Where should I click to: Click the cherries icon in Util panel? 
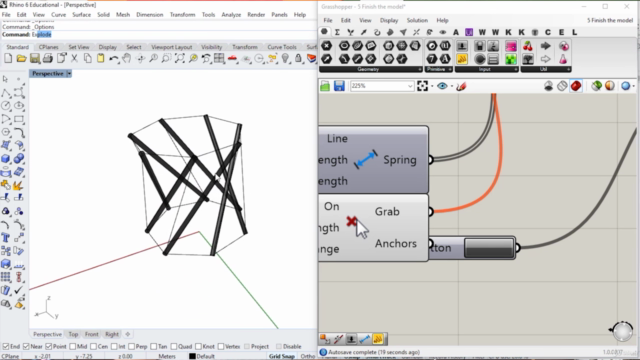(x=528, y=46)
